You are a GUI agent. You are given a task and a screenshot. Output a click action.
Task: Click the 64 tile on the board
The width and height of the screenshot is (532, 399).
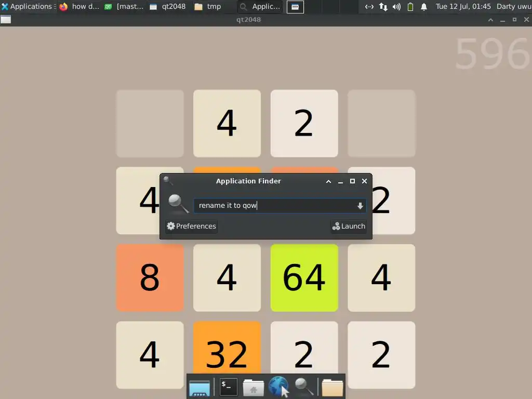pos(304,278)
